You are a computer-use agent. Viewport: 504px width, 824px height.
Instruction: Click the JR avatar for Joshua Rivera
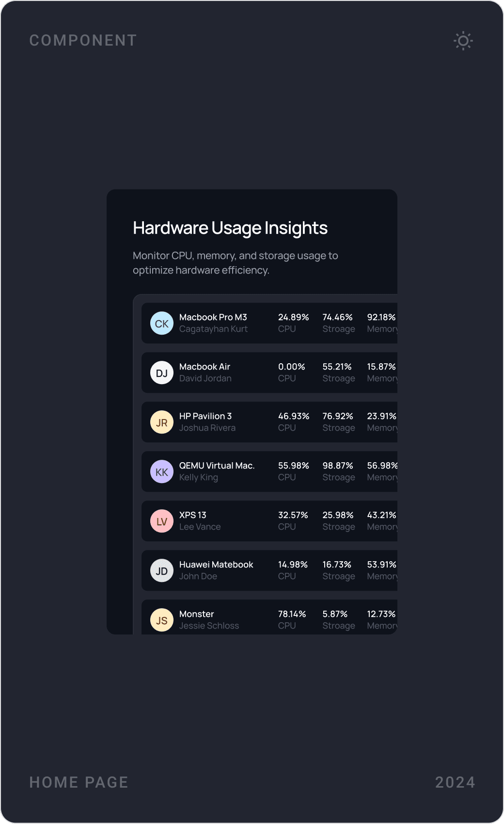[x=161, y=422]
